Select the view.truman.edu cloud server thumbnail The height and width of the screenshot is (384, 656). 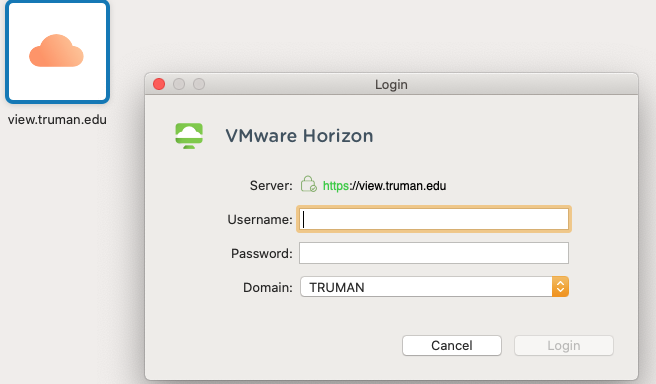[57, 52]
